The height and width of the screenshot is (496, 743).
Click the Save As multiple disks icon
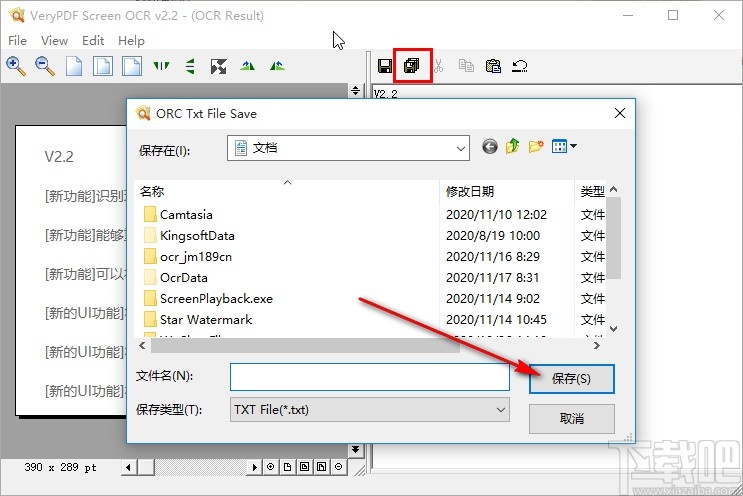[412, 65]
